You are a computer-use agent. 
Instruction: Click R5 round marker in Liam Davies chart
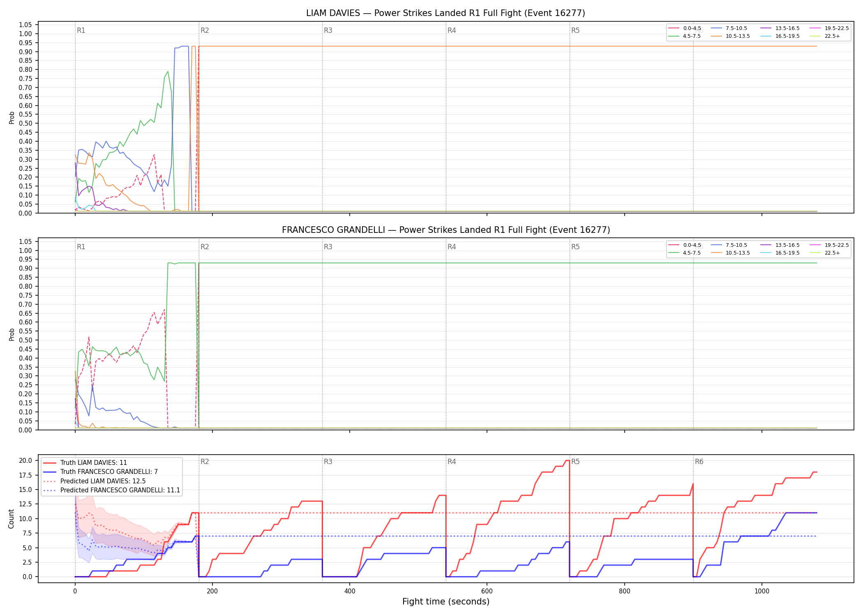tap(575, 30)
